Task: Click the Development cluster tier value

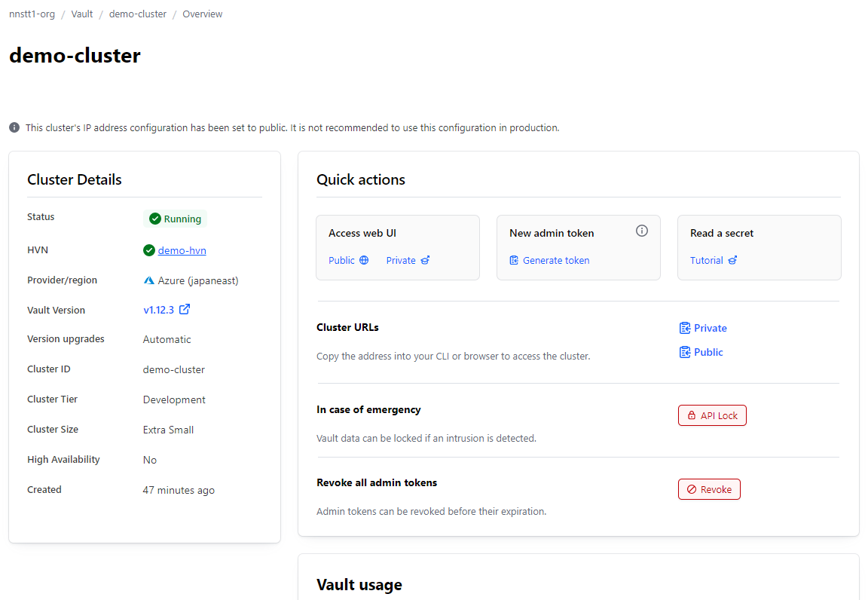Action: 174,399
